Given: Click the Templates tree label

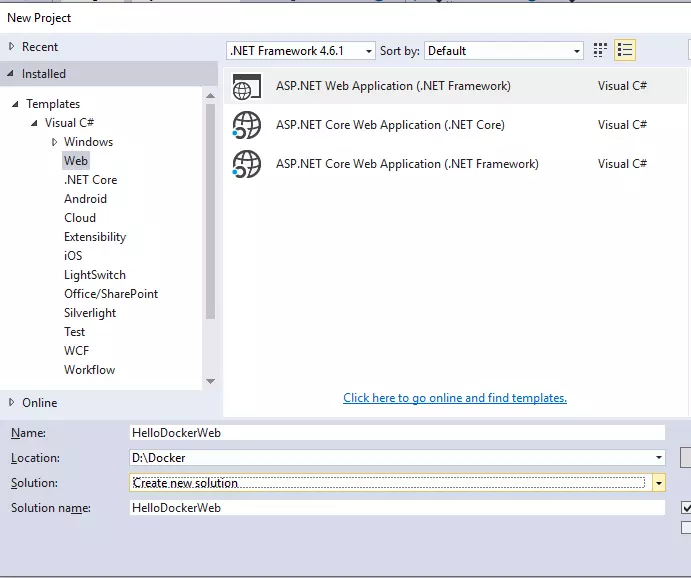Looking at the screenshot, I should tap(53, 104).
